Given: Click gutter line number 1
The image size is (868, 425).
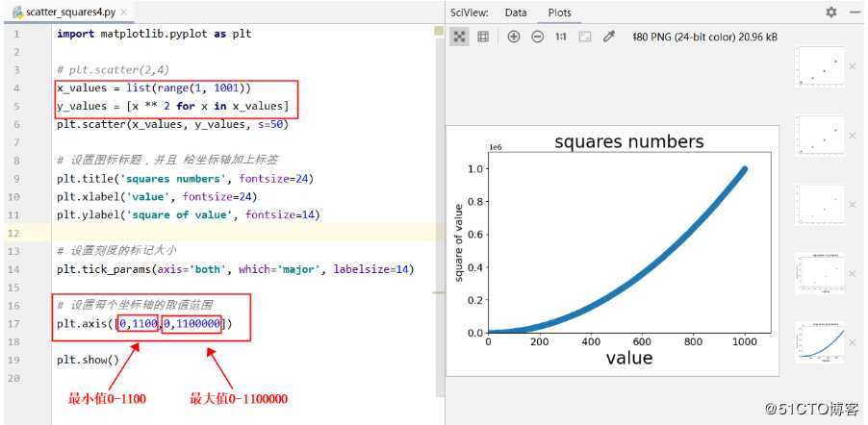Looking at the screenshot, I should tap(16, 34).
